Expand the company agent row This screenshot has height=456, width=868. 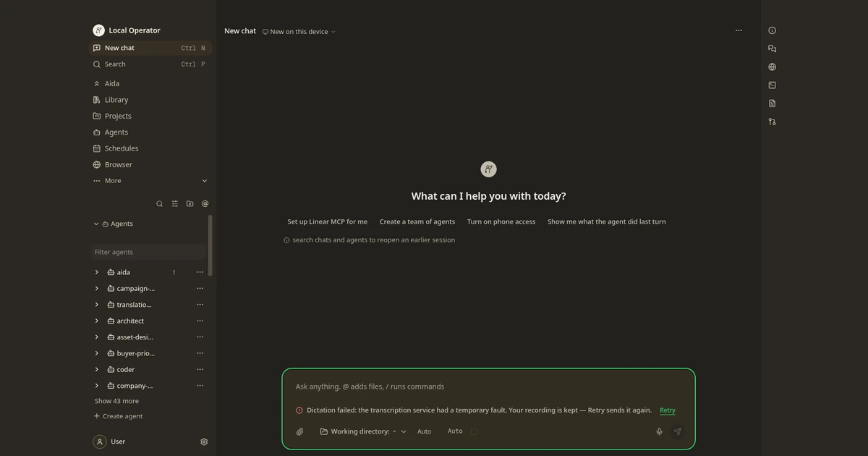point(96,386)
